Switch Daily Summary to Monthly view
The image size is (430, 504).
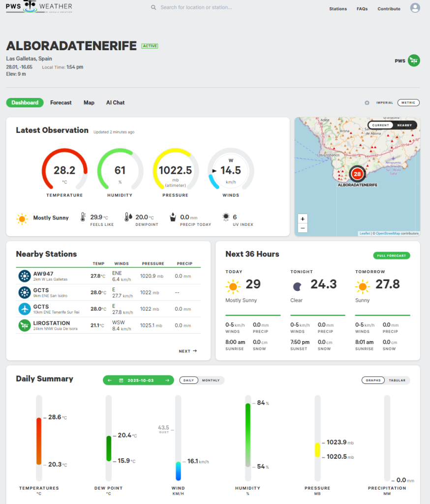point(211,380)
